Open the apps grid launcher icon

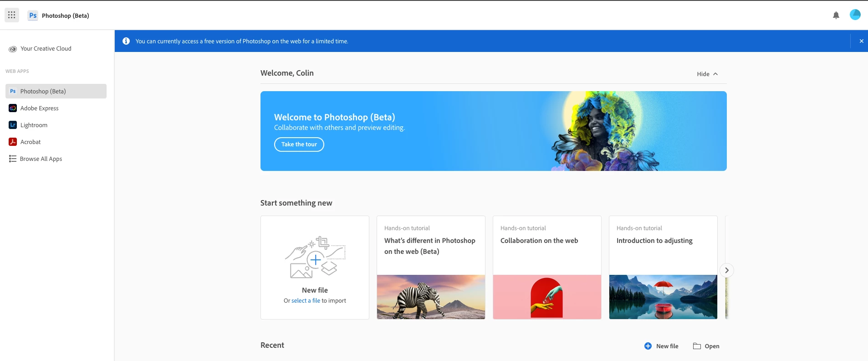coord(12,15)
